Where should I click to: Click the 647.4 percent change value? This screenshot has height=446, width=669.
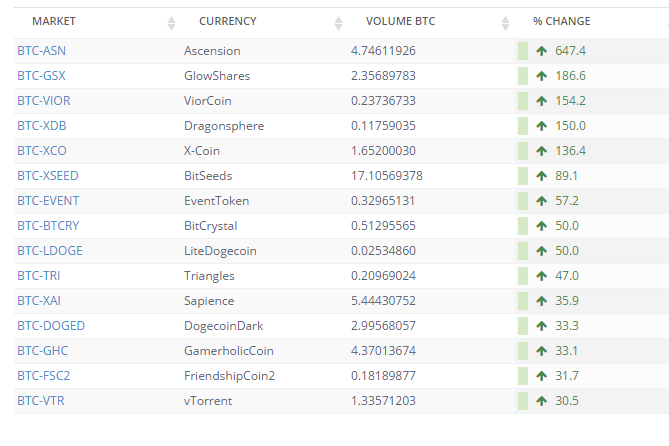click(x=570, y=51)
